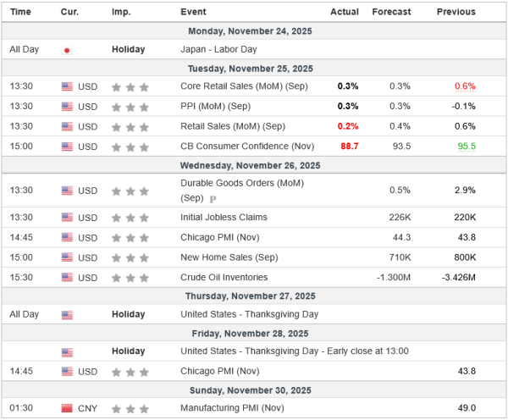Click the Forecast column header

pyautogui.click(x=391, y=12)
